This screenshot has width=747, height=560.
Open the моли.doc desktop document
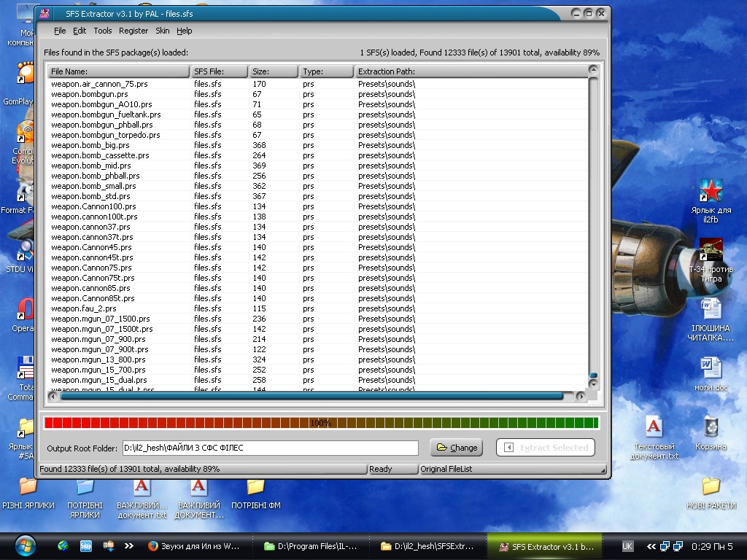point(711,374)
